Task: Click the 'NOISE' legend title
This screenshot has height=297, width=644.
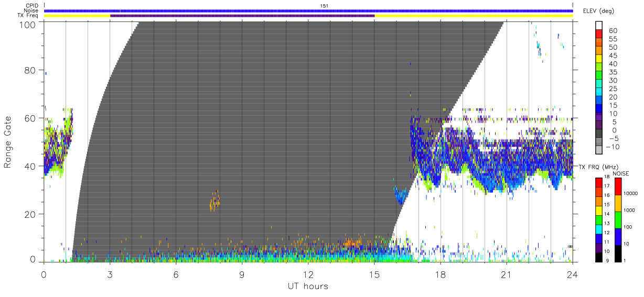Action: (x=621, y=174)
